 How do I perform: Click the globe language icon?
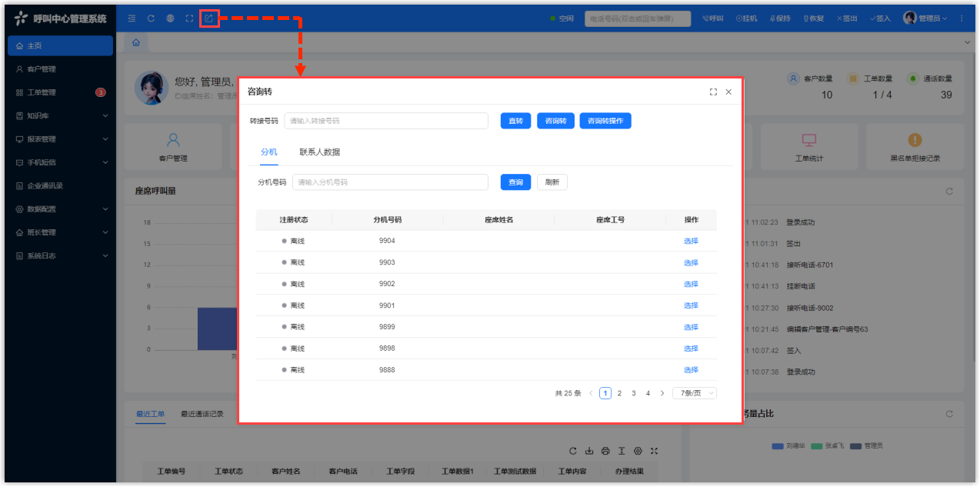[170, 18]
